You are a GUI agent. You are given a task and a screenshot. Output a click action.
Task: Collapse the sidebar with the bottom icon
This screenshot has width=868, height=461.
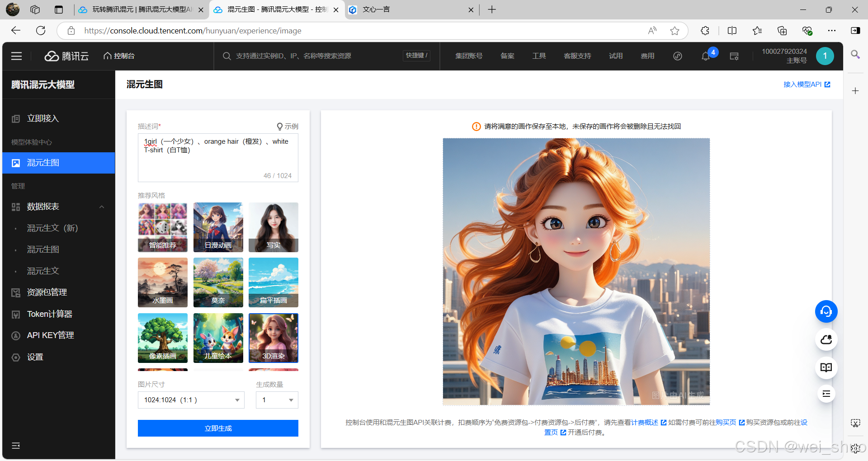click(x=16, y=446)
